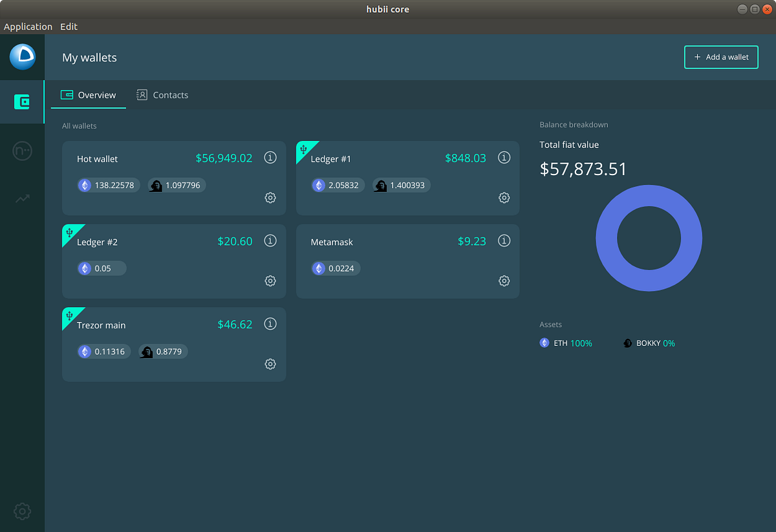Click ETH balance 0.0224 in Metamask
This screenshot has width=776, height=532.
pos(335,268)
